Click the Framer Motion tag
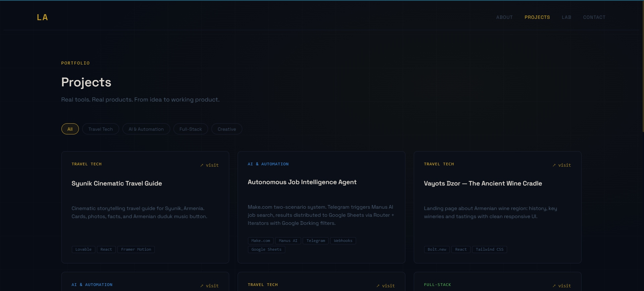This screenshot has height=291, width=644. click(136, 249)
